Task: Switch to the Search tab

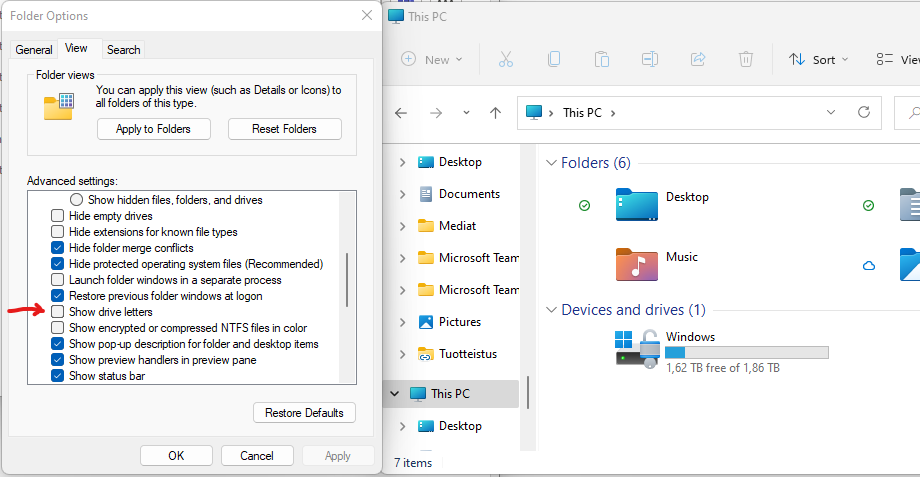Action: point(123,50)
